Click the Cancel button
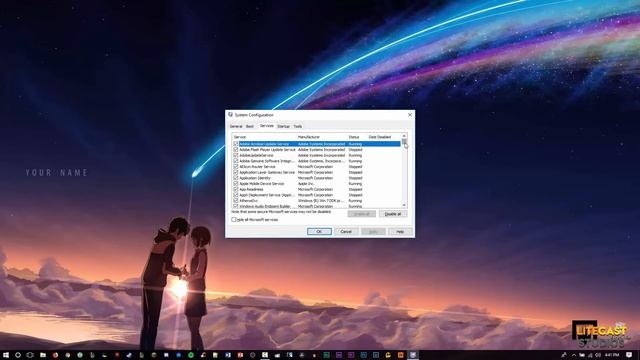This screenshot has width=640, height=360. pyautogui.click(x=346, y=231)
